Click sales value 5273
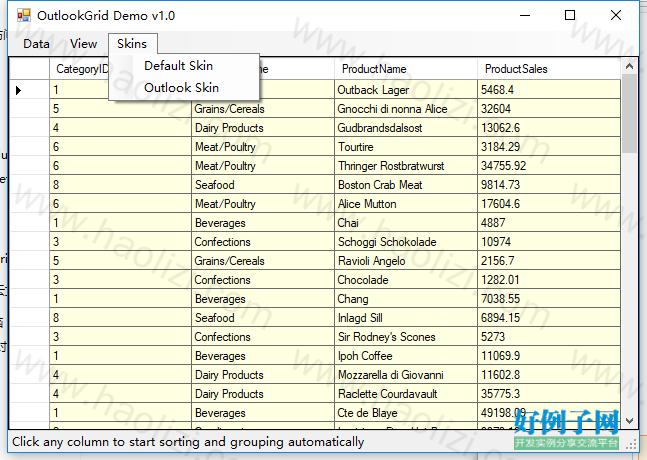The height and width of the screenshot is (460, 647). pyautogui.click(x=549, y=336)
